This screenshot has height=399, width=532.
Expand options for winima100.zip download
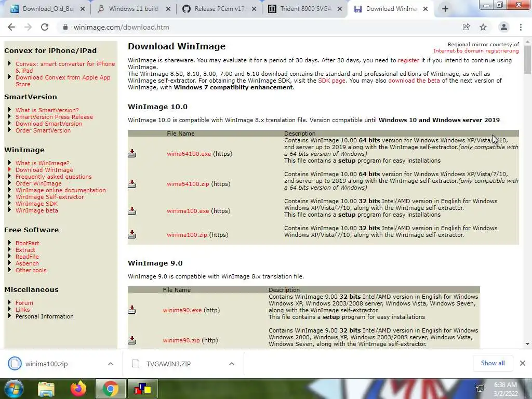point(111,364)
